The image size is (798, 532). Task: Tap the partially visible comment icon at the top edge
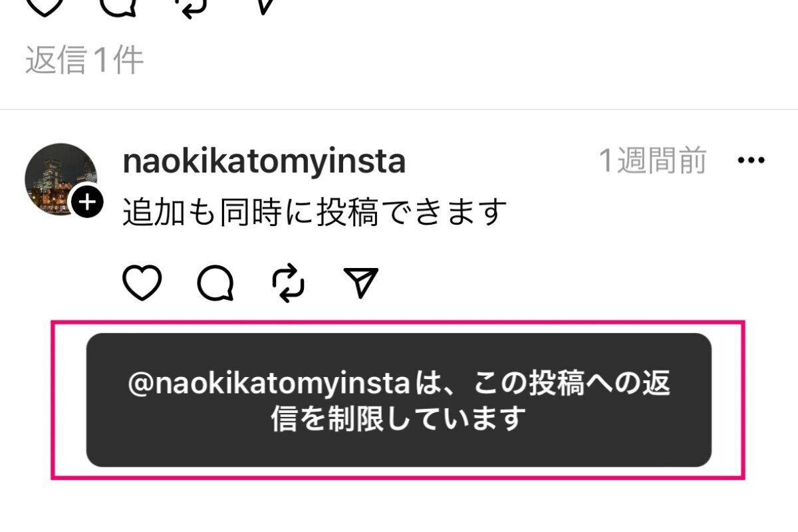(118, 7)
